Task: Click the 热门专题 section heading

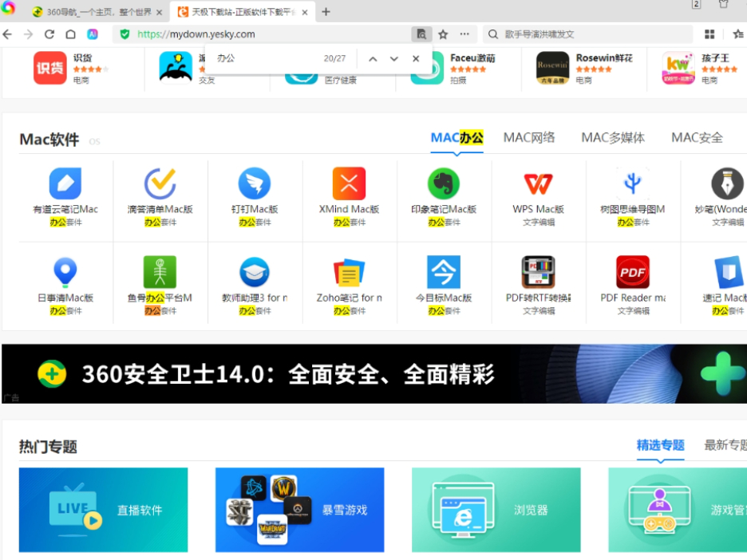Action: point(48,447)
